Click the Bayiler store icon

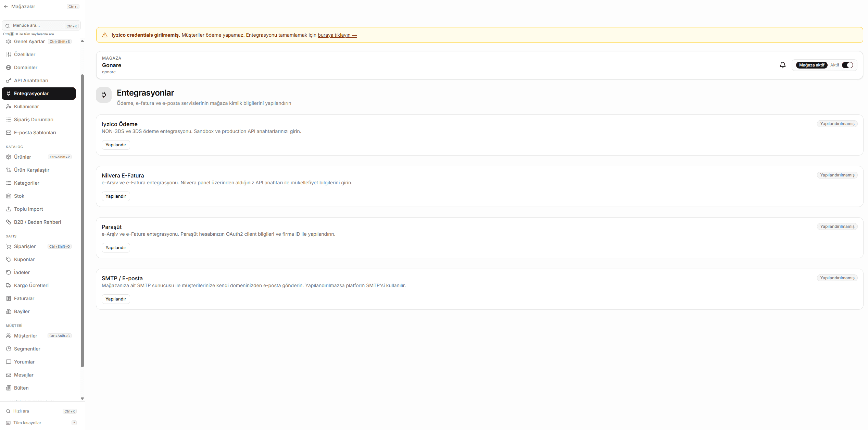click(9, 311)
